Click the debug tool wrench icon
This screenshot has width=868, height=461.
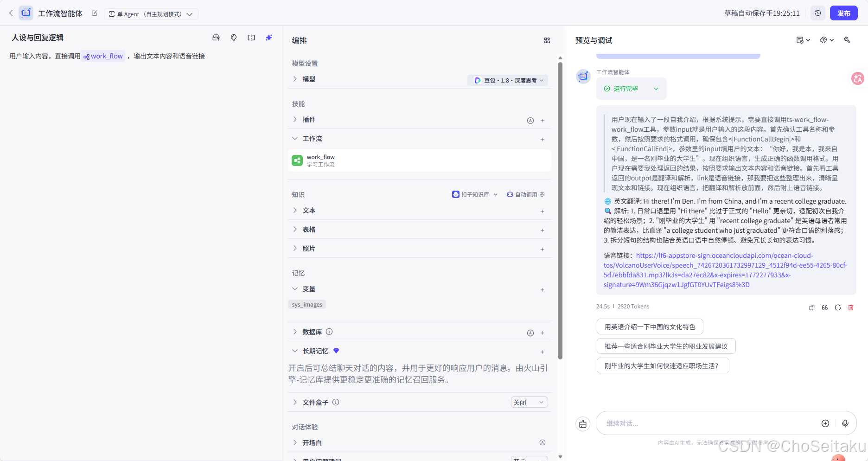tap(847, 40)
